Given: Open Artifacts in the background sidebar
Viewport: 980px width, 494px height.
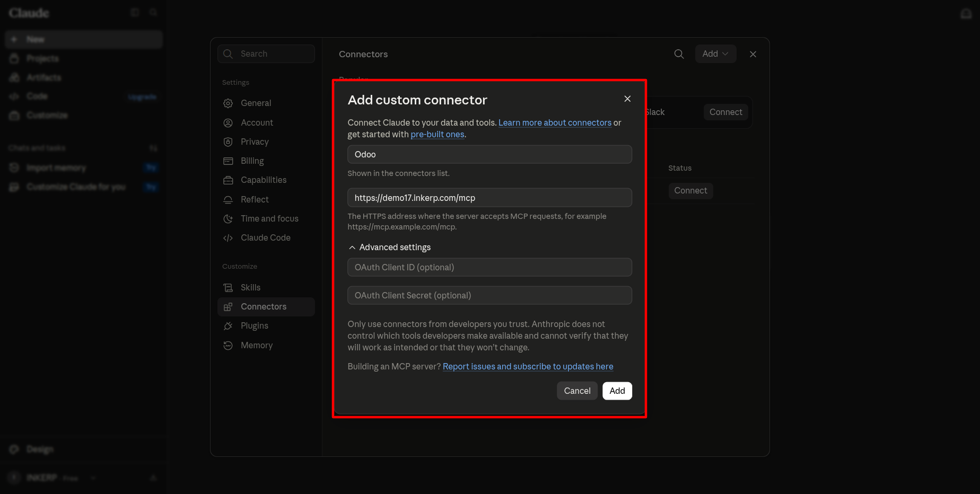Looking at the screenshot, I should pos(84,77).
